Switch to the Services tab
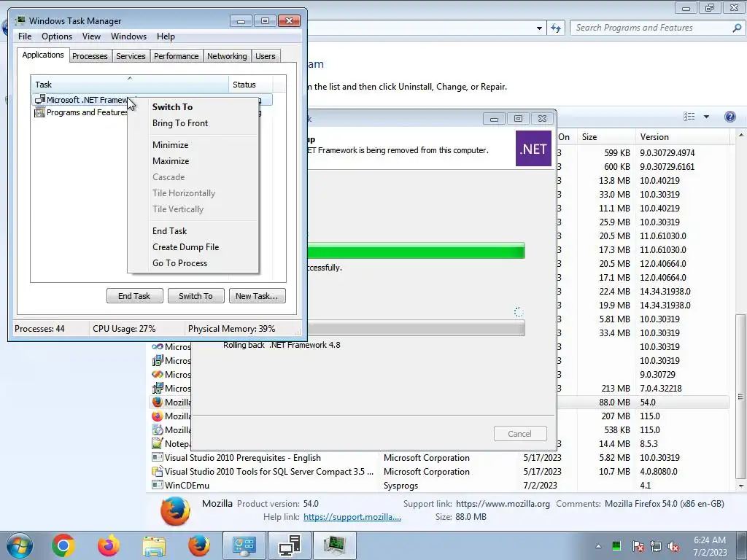Viewport: 747px width, 560px height. (x=131, y=56)
